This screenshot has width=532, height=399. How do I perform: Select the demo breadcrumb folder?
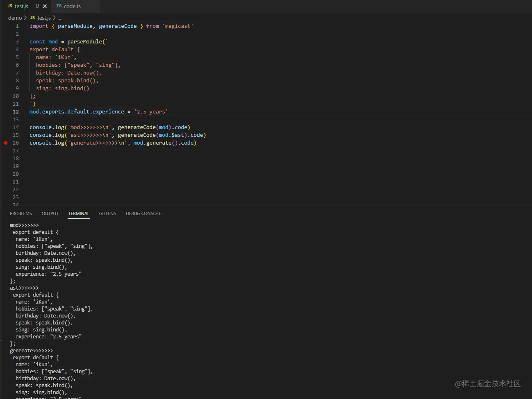click(x=15, y=18)
